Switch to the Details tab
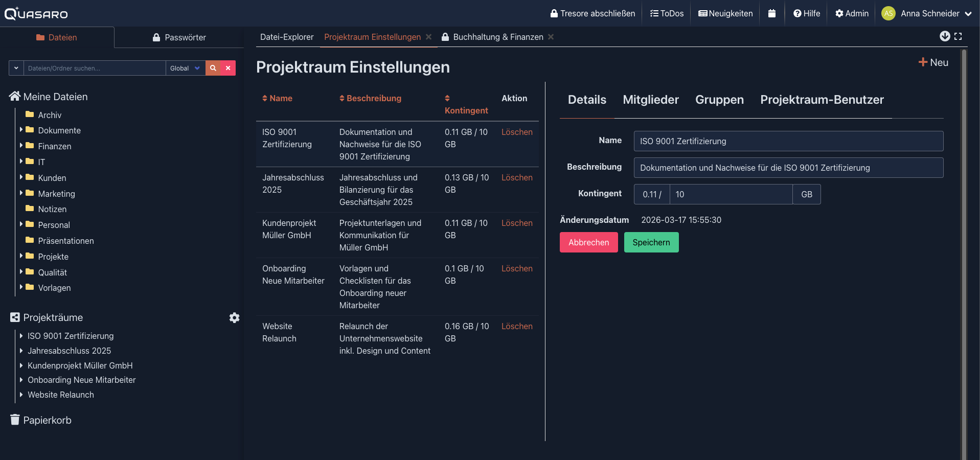Image resolution: width=980 pixels, height=460 pixels. [x=587, y=100]
